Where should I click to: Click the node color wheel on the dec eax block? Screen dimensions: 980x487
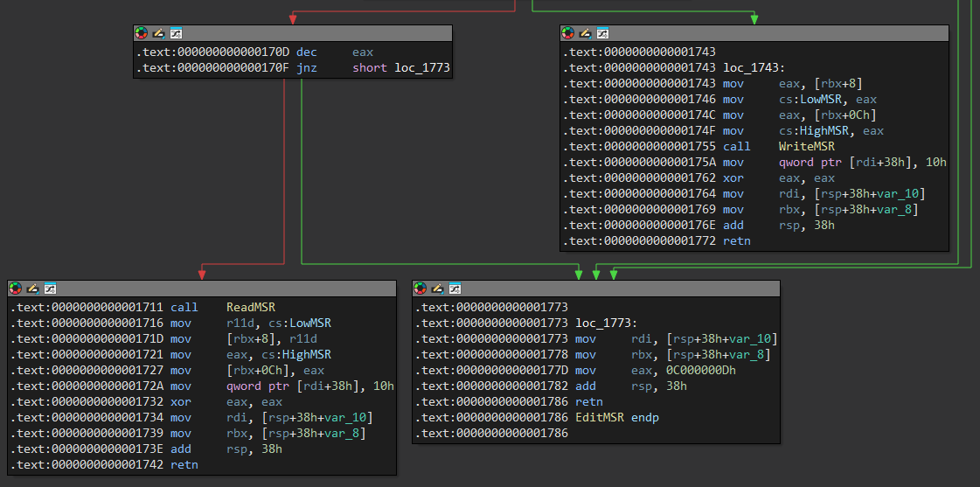tap(142, 33)
